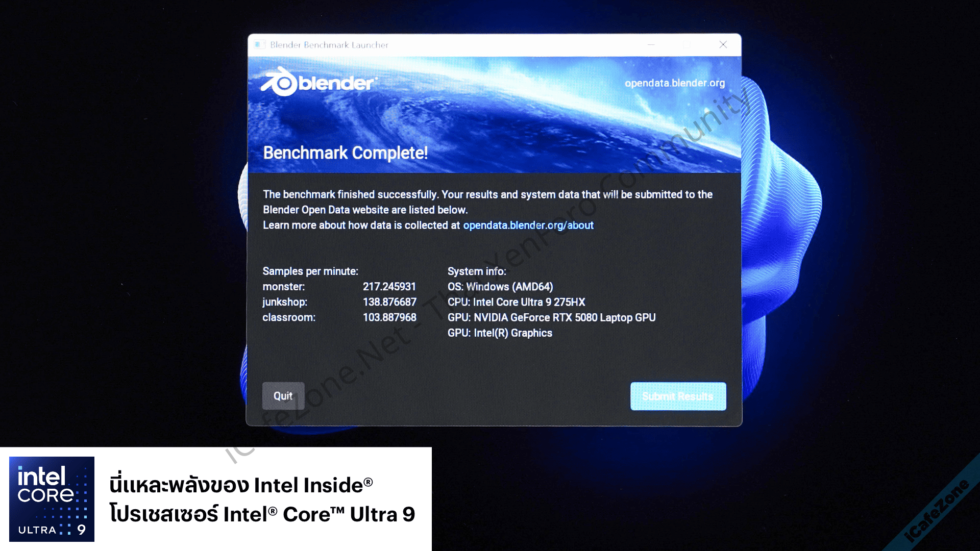Click the Blender logo in the banner
This screenshot has height=551, width=980.
click(x=318, y=83)
